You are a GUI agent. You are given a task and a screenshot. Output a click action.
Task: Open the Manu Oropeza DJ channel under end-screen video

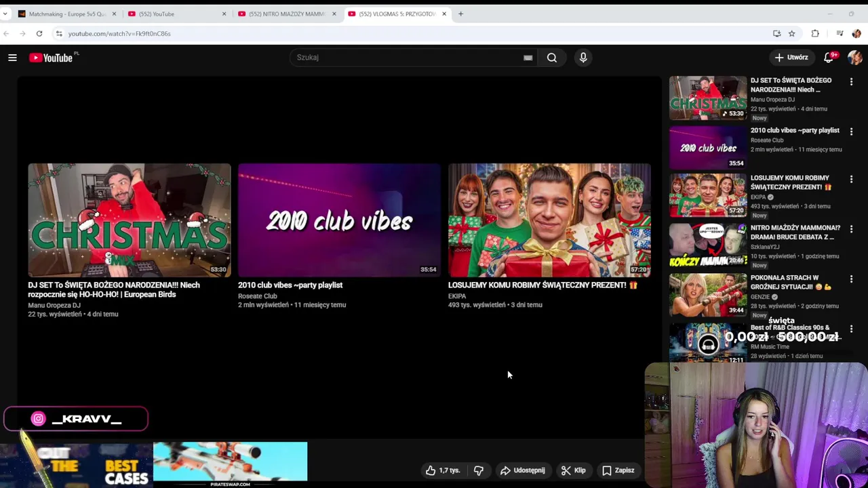point(54,306)
